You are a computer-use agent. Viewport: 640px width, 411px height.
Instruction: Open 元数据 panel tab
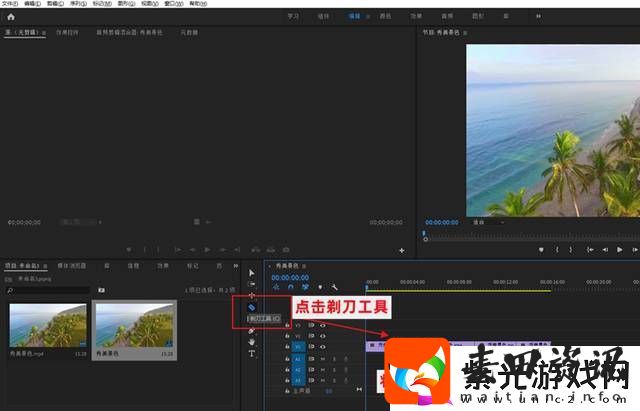189,32
